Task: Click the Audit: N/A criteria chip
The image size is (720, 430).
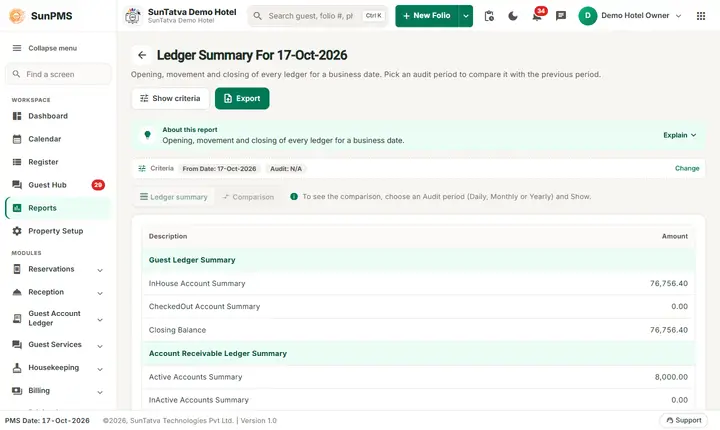Action: pyautogui.click(x=286, y=169)
